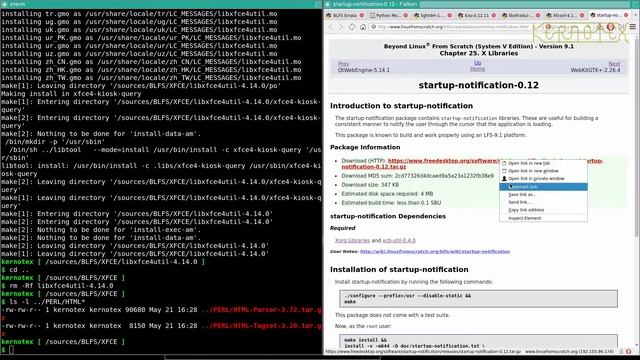The width and height of the screenshot is (640, 360).
Task: Click 'Installation of startup-notification' heading
Action: (399, 269)
